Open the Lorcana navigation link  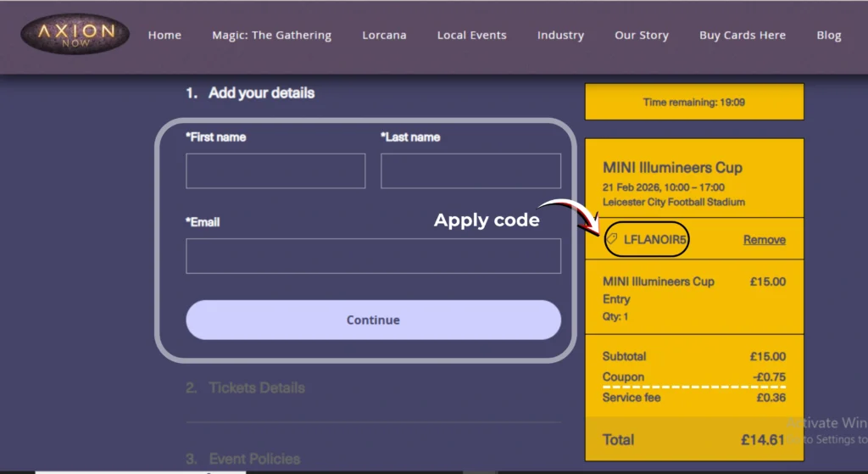(384, 36)
